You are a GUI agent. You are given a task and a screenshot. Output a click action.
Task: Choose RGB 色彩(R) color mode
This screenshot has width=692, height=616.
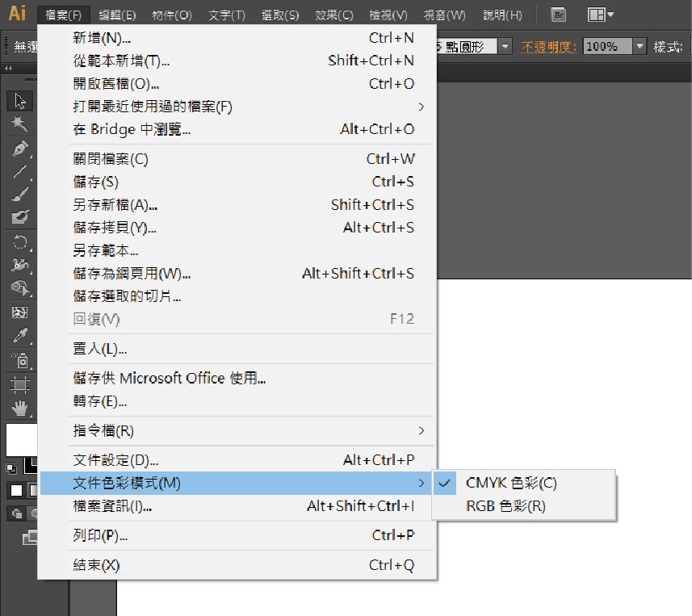click(x=505, y=506)
